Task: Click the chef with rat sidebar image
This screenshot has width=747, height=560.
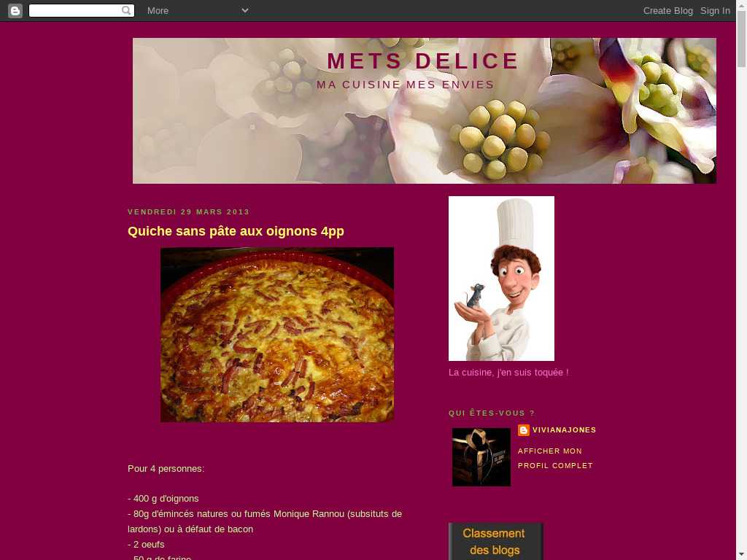Action: click(x=501, y=279)
